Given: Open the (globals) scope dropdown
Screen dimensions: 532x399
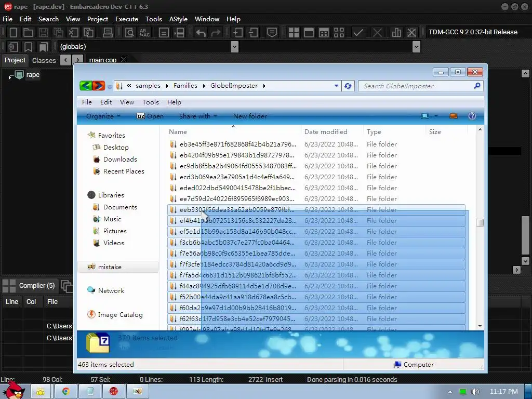Looking at the screenshot, I should (234, 47).
